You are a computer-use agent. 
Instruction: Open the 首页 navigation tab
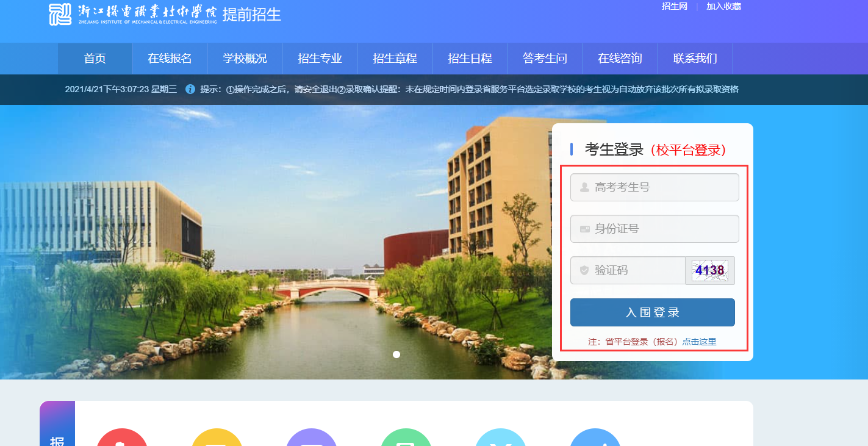[95, 59]
